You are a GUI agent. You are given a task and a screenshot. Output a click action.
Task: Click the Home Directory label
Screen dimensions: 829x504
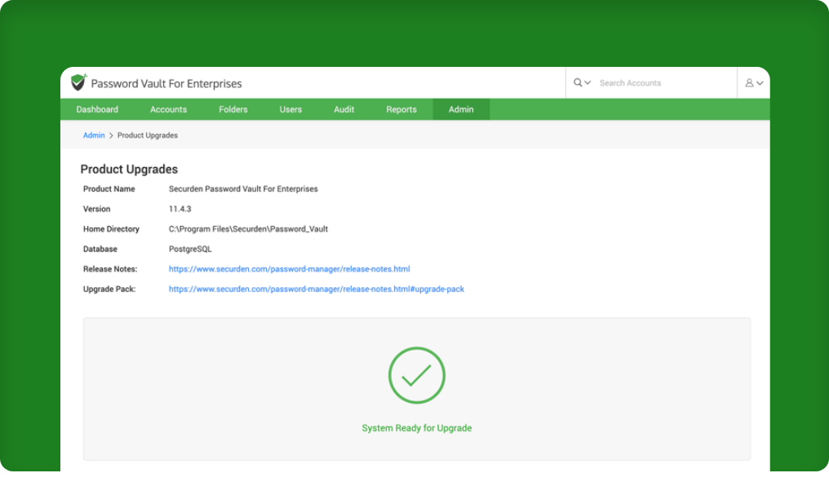tap(111, 228)
